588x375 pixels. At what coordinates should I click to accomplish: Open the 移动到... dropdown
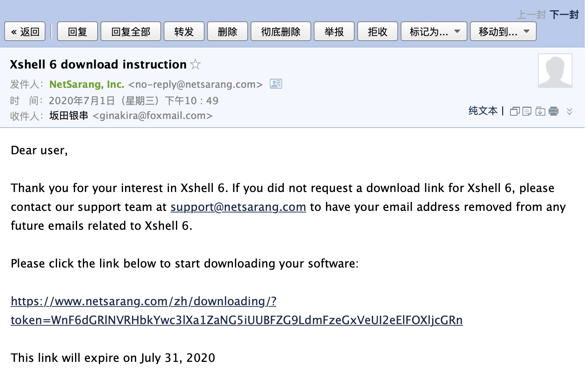click(x=503, y=32)
